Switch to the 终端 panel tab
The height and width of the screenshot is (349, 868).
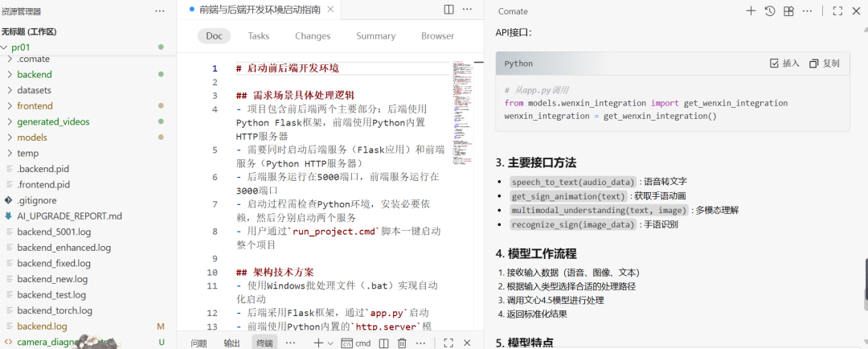pos(264,343)
